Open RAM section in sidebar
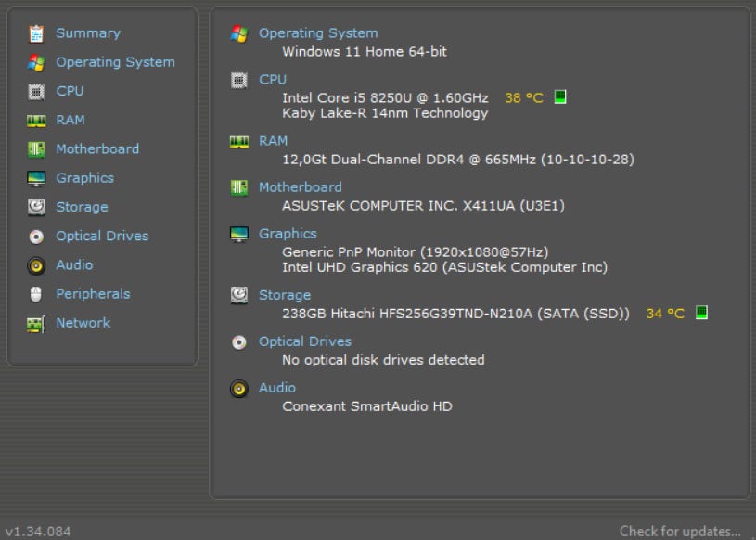This screenshot has width=756, height=540. click(70, 120)
